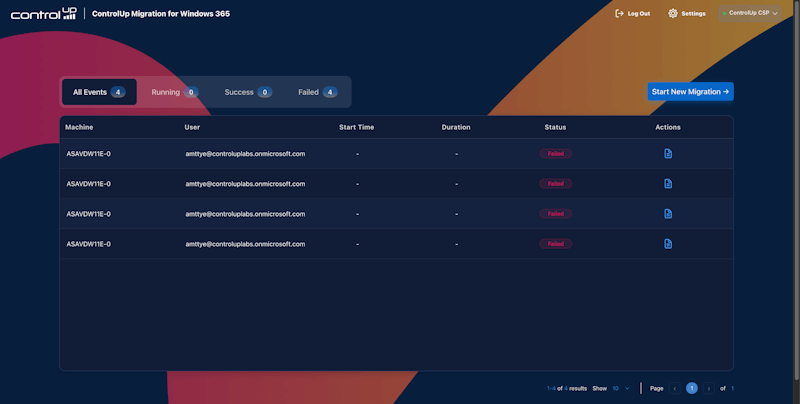Open report icon for first migration row
This screenshot has height=404, width=800.
[x=668, y=154]
